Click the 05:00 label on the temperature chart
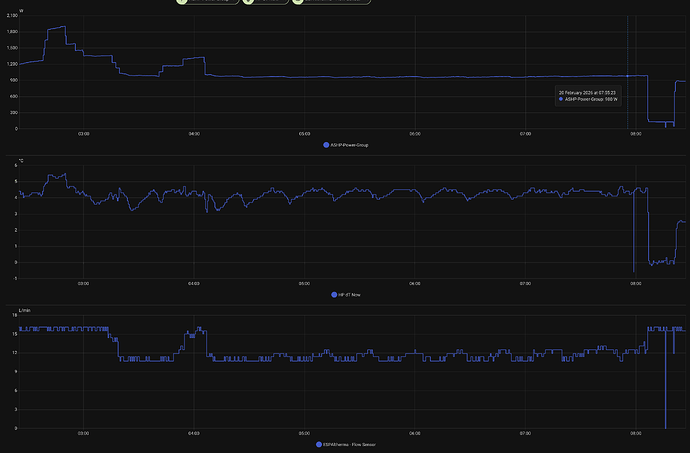Image resolution: width=690 pixels, height=453 pixels. click(x=304, y=283)
